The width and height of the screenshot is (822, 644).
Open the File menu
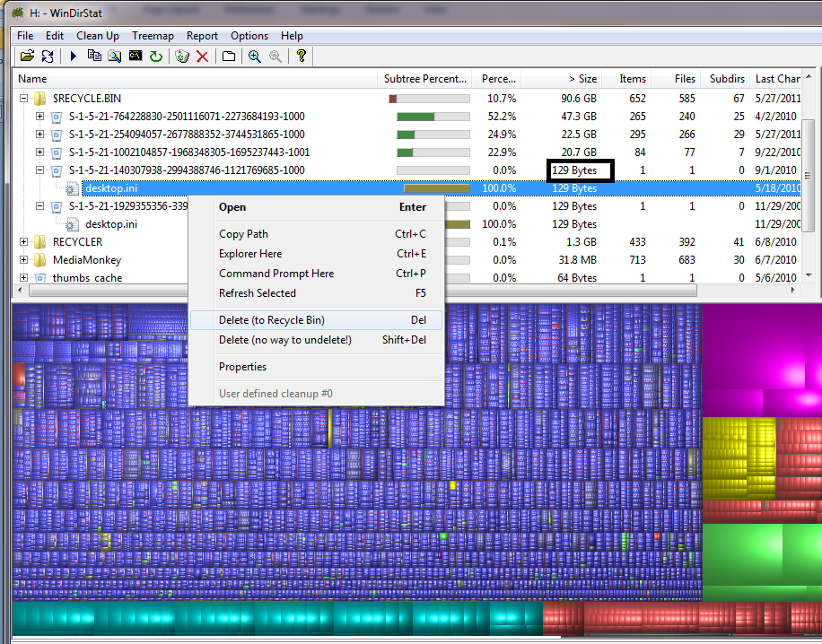point(25,36)
